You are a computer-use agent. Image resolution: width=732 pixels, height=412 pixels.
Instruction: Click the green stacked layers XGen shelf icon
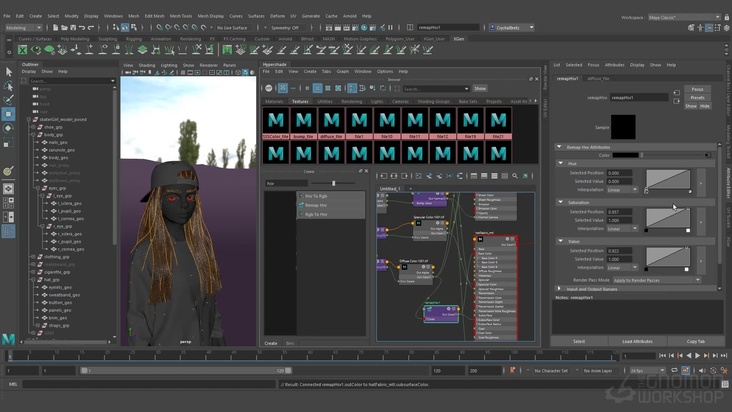coord(142,49)
